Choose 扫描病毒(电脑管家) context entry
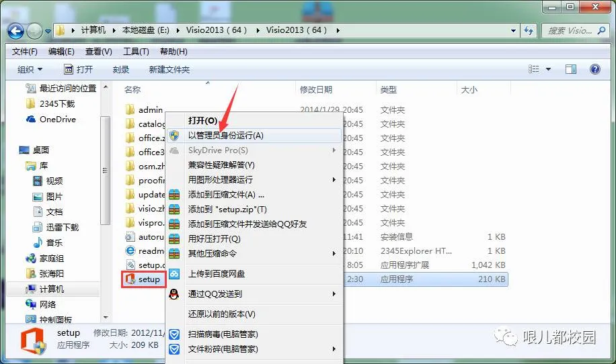This screenshot has height=364, width=616. click(254, 334)
